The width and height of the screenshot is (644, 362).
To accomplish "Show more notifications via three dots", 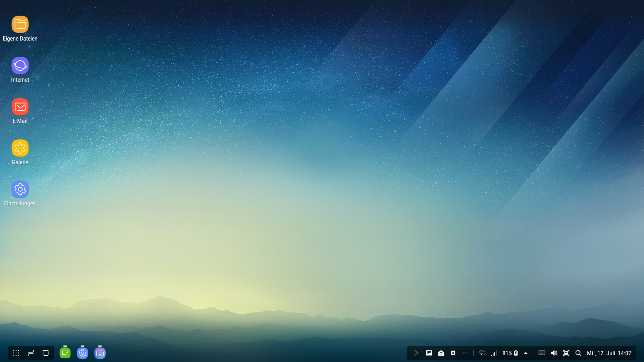I will click(x=465, y=353).
